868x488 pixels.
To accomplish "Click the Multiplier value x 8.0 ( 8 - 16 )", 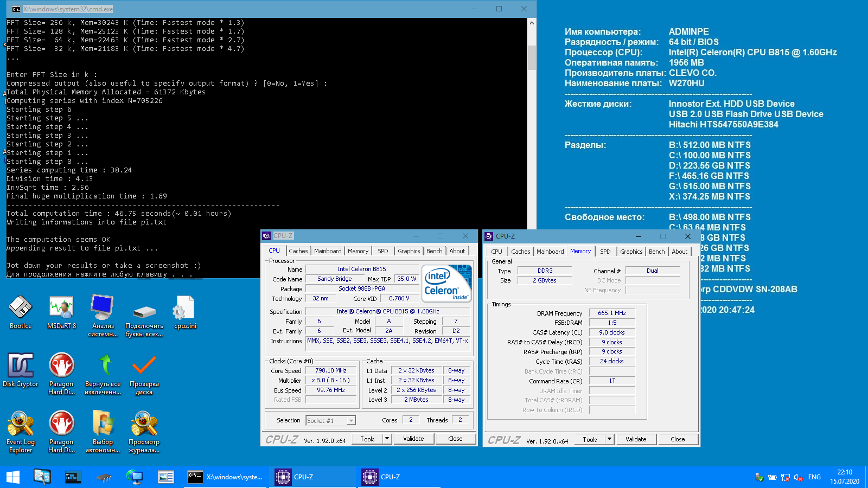I will 331,381.
